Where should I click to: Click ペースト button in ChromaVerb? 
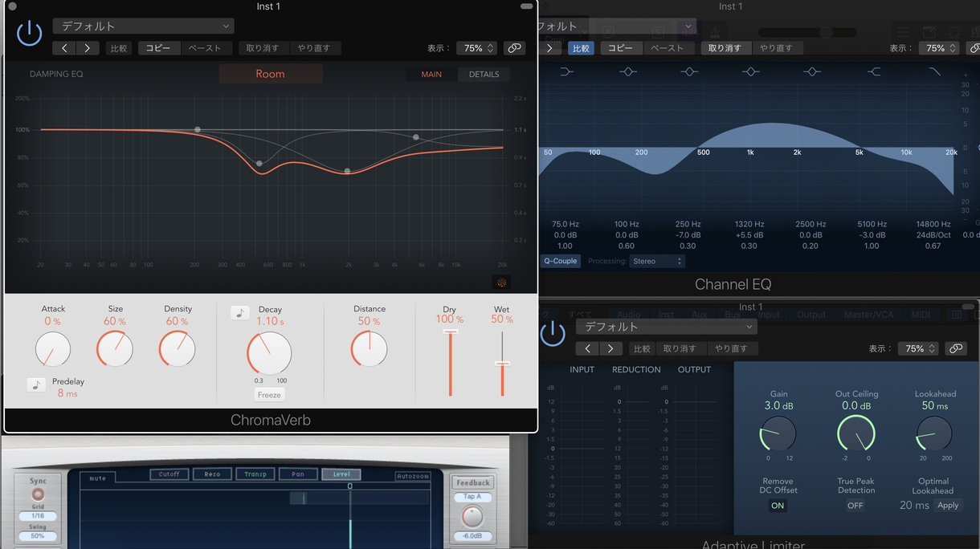tap(205, 48)
